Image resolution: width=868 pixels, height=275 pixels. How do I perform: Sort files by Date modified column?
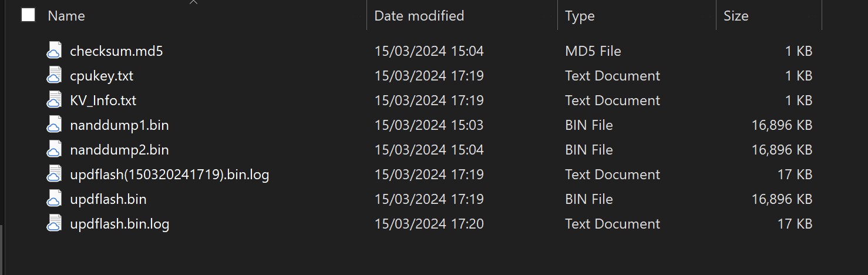point(419,16)
